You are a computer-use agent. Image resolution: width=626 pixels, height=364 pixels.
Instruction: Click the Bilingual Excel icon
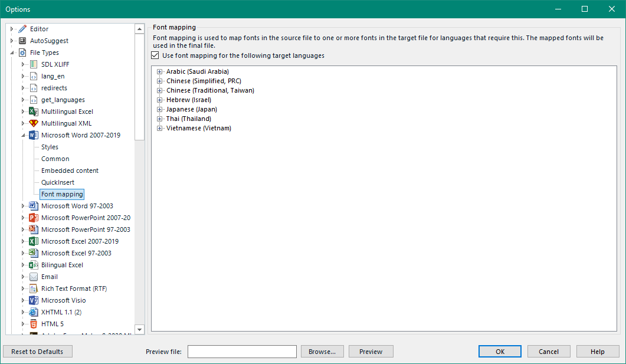point(34,265)
